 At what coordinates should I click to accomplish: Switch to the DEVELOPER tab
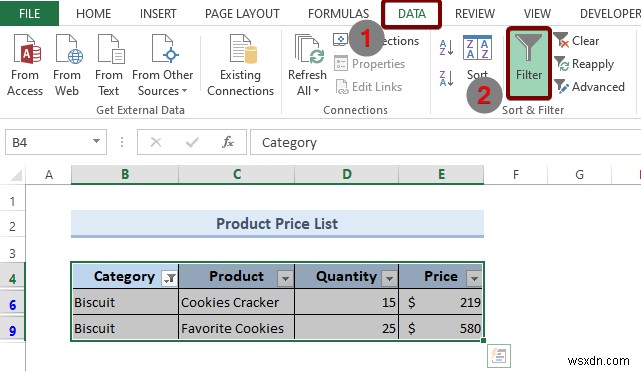click(x=610, y=13)
